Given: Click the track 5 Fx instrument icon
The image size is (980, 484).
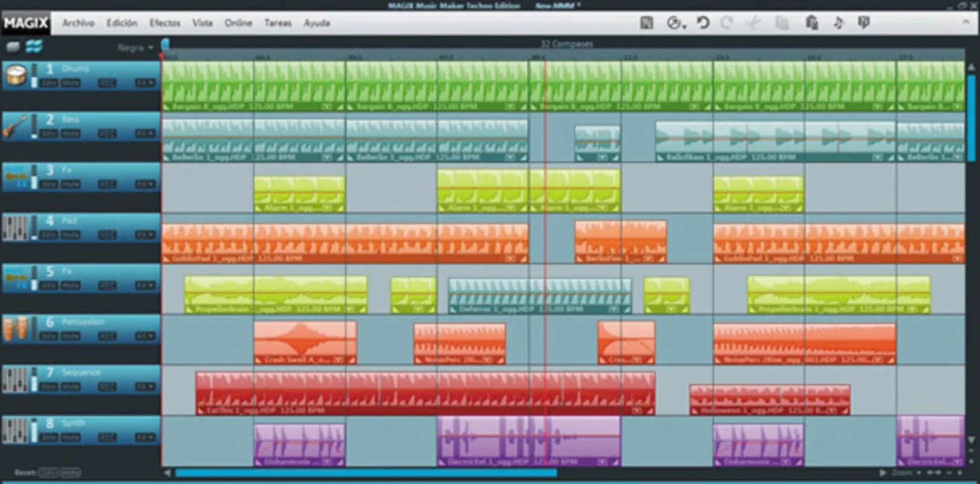Looking at the screenshot, I should 16,279.
